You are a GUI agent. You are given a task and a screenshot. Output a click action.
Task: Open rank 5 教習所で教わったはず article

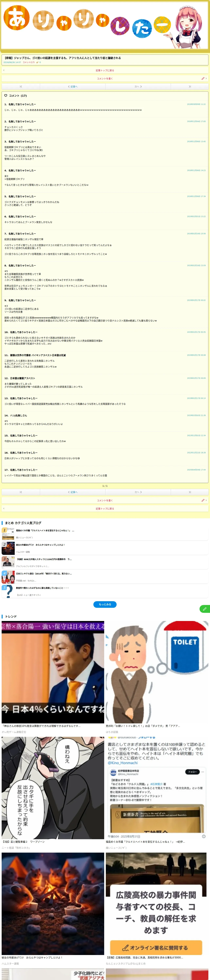coord(42,588)
